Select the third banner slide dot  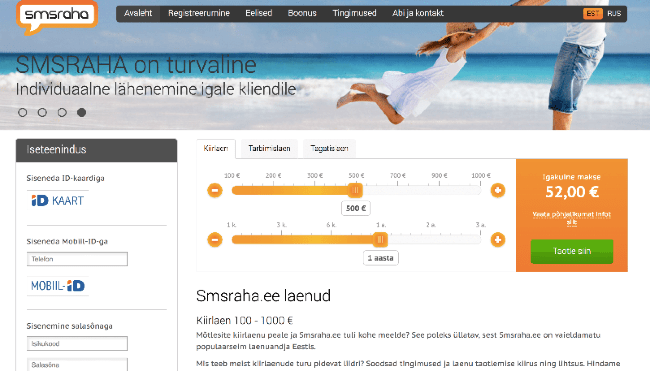point(62,112)
